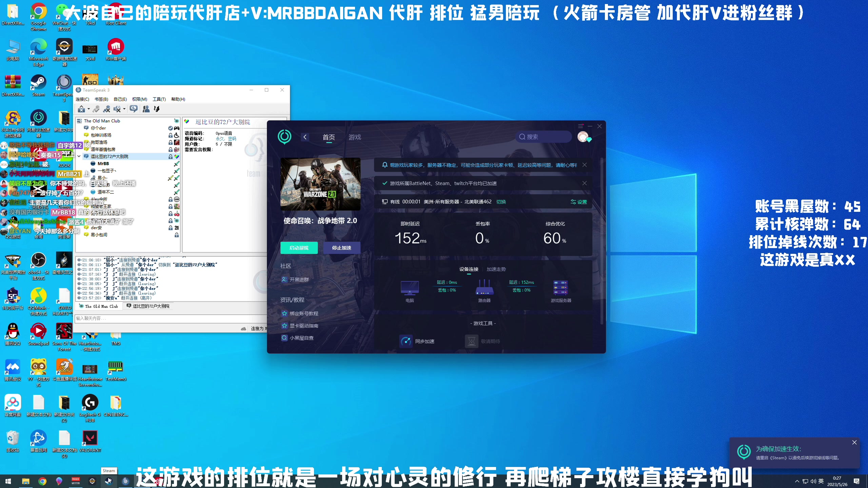868x488 pixels.
Task: Click the UU accelerator logo icon
Action: click(284, 137)
